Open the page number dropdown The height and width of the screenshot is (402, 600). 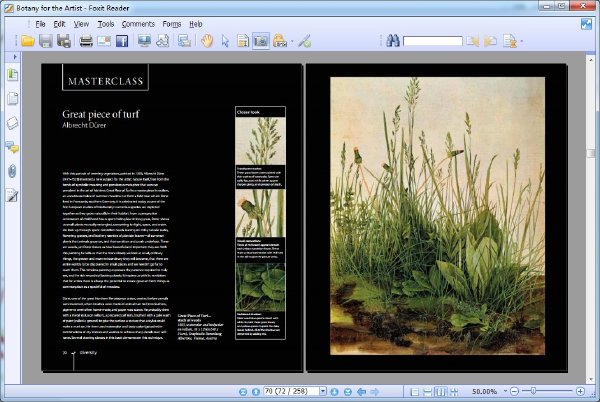[x=323, y=391]
